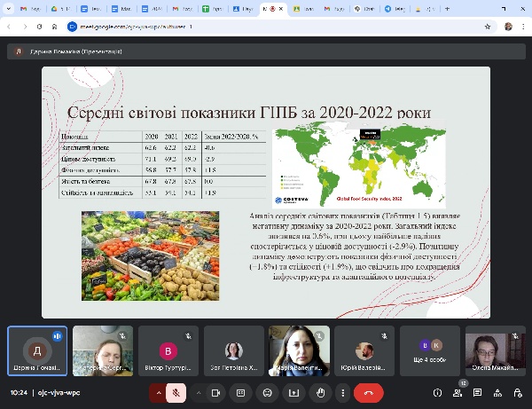
Task: Expand audio settings arrow beside the microphone
Action: pos(160,392)
